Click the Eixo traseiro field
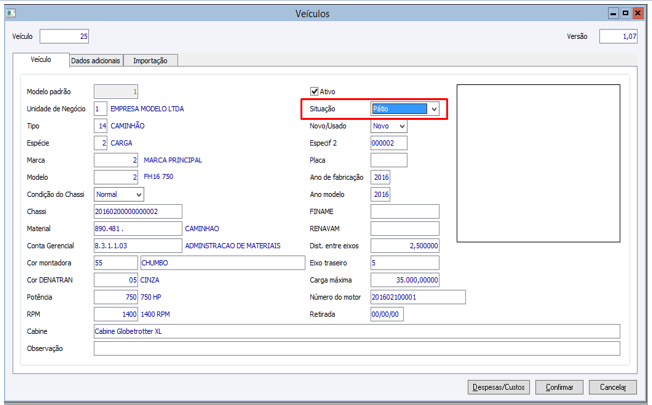652x405 pixels. 405,263
